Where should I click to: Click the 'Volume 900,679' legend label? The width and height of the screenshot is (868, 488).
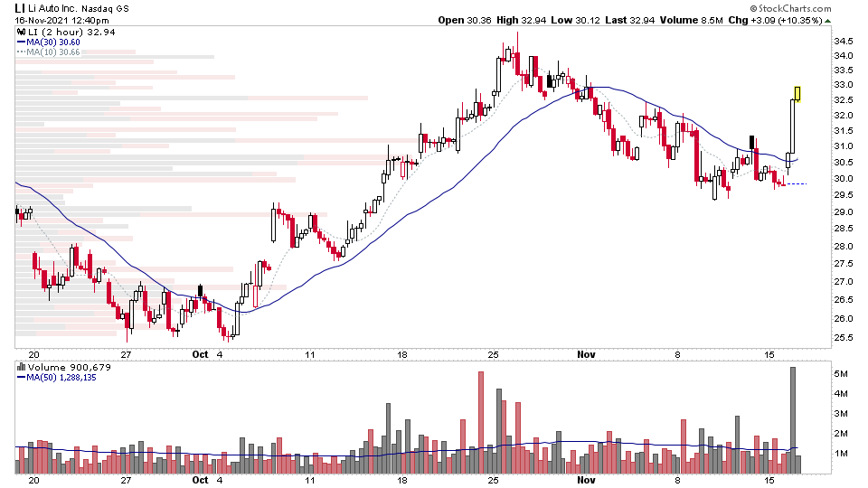pyautogui.click(x=70, y=368)
